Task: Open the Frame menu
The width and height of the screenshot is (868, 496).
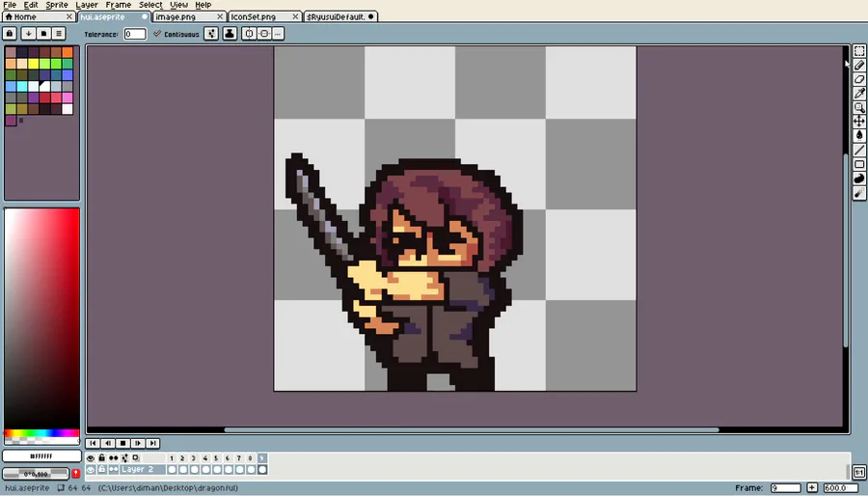Action: pos(118,5)
